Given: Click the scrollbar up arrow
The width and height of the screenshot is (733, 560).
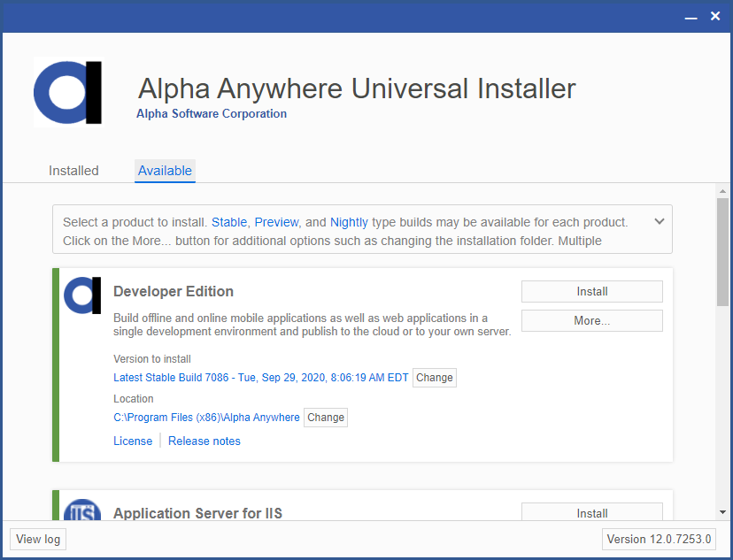Looking at the screenshot, I should [722, 191].
